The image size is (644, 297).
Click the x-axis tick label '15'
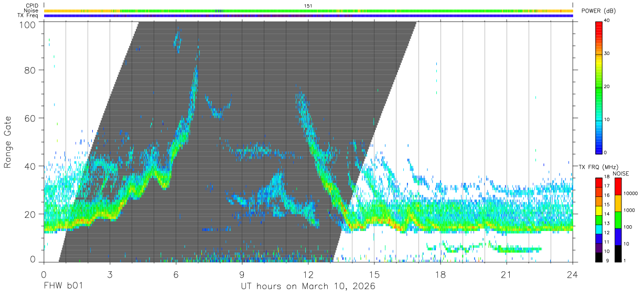coord(374,274)
